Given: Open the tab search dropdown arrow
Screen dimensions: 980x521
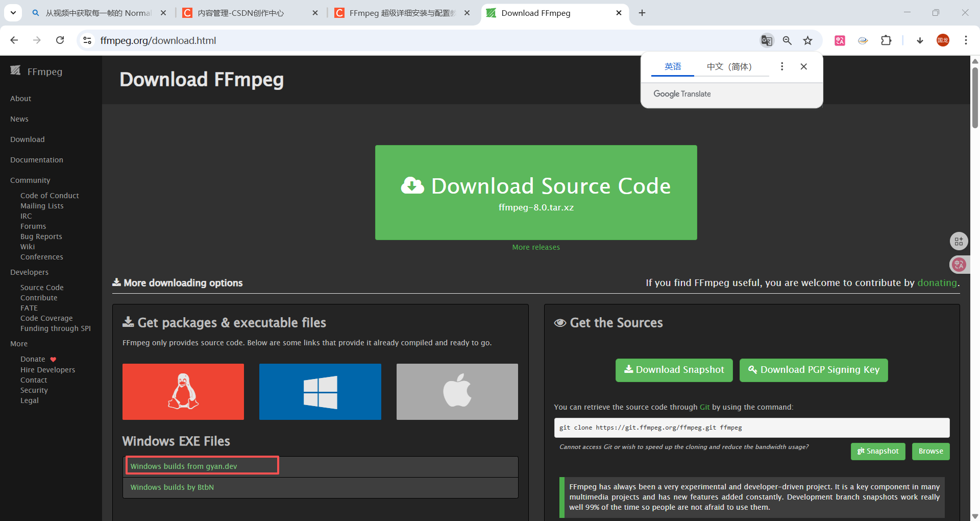Looking at the screenshot, I should pos(13,13).
